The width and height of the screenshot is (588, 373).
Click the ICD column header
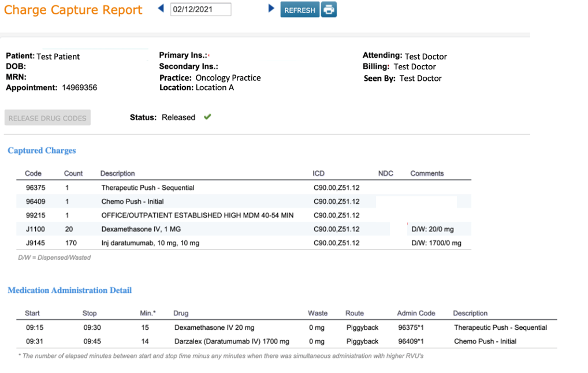318,173
